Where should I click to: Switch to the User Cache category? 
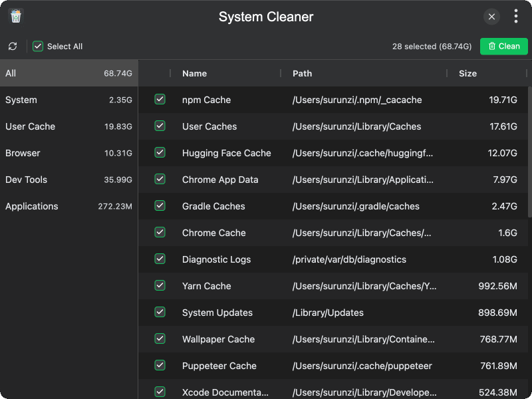(69, 126)
